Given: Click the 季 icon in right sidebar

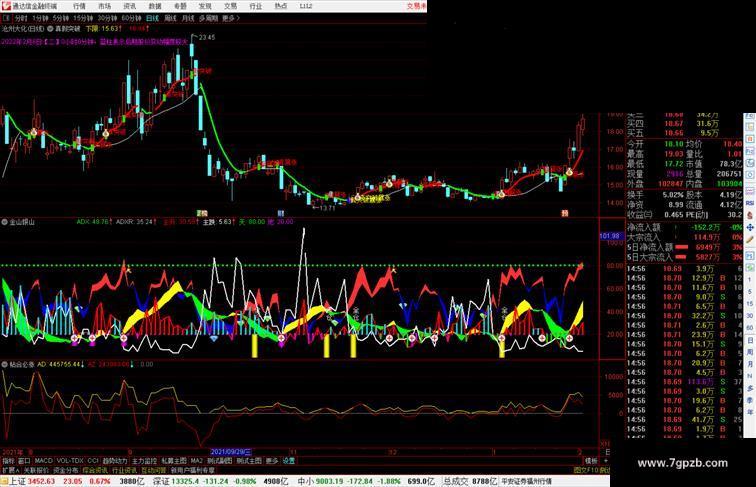Looking at the screenshot, I should [x=750, y=400].
